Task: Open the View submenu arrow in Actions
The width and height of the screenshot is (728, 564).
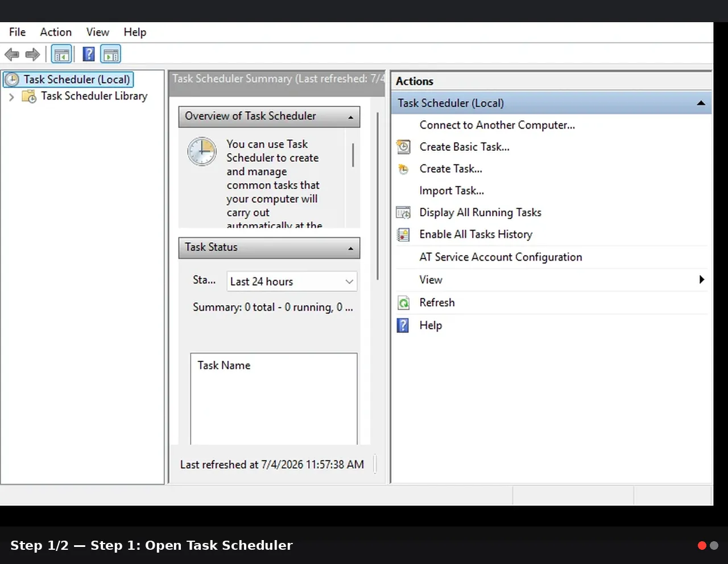Action: tap(702, 279)
